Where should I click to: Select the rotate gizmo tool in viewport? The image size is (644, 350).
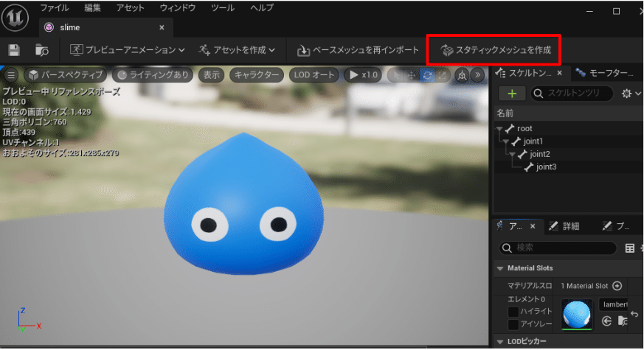(427, 75)
